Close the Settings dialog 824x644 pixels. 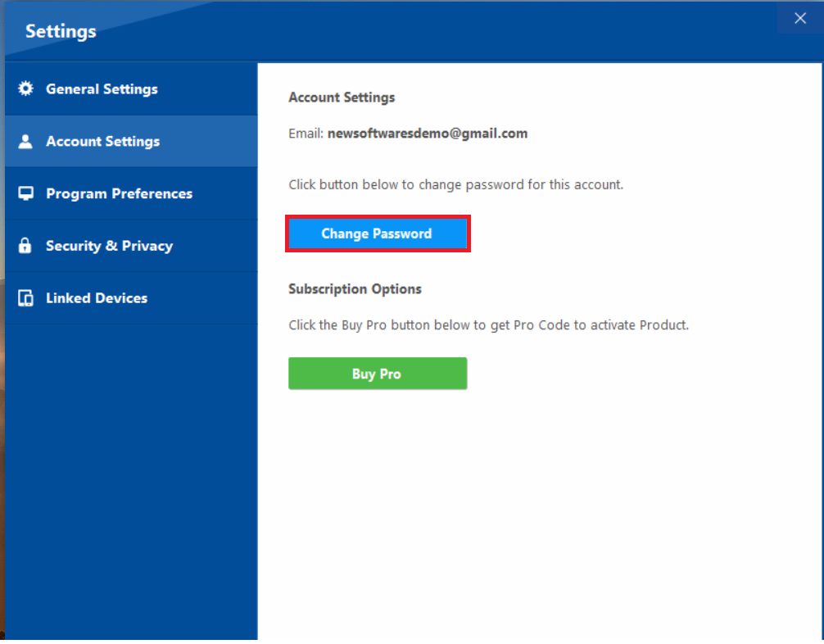(x=799, y=17)
